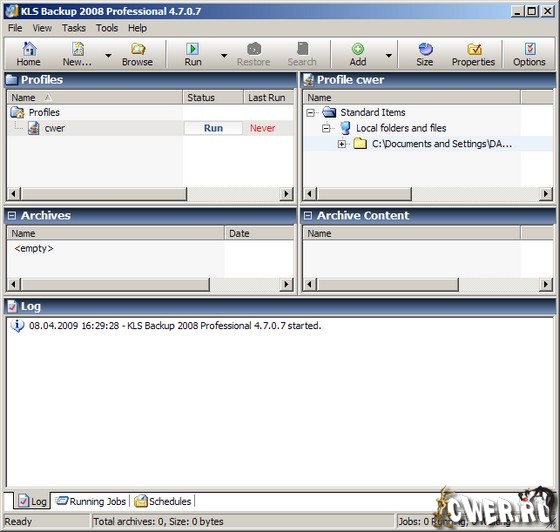Open the dropdown arrow next to Add

(x=389, y=55)
